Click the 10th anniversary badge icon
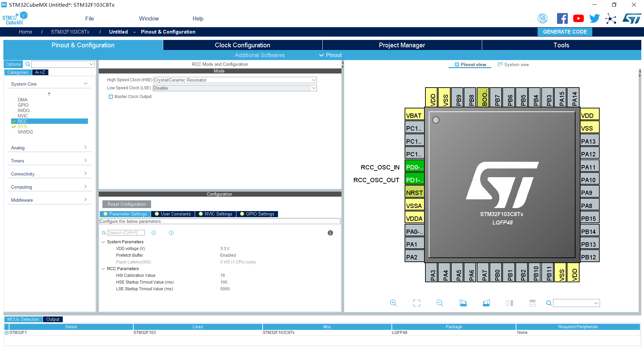Screen dimensions: 644x349 click(543, 18)
